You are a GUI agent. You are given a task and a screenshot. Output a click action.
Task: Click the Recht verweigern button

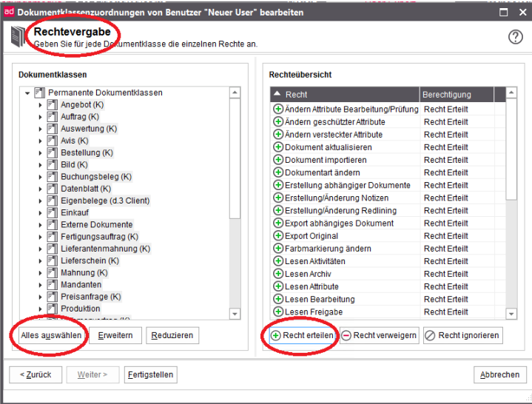coord(379,335)
